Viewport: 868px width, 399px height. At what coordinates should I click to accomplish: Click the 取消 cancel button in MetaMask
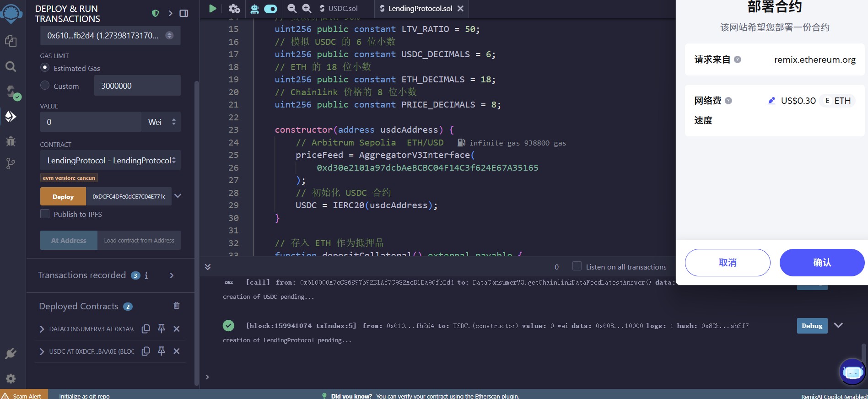[728, 263]
